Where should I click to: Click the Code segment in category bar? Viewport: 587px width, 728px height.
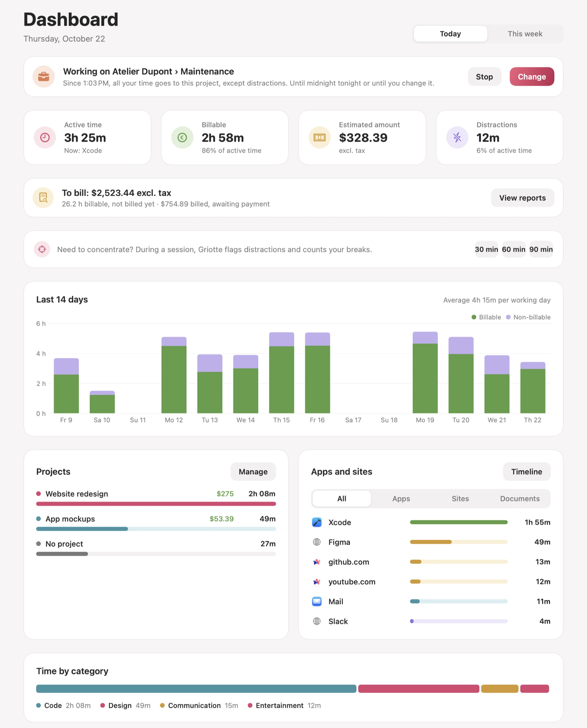196,689
